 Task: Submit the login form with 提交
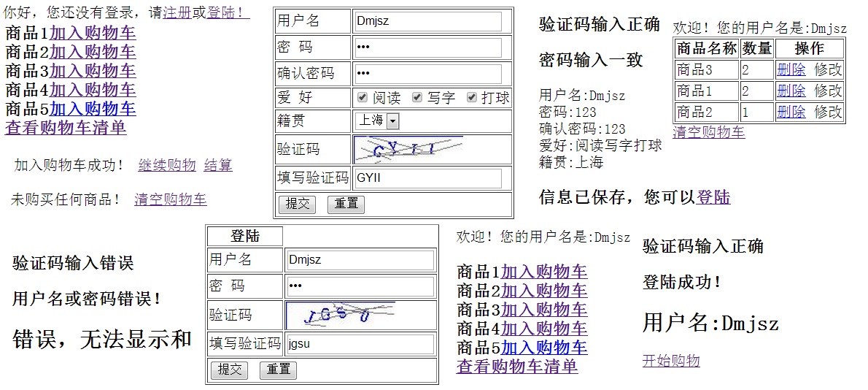(x=229, y=370)
